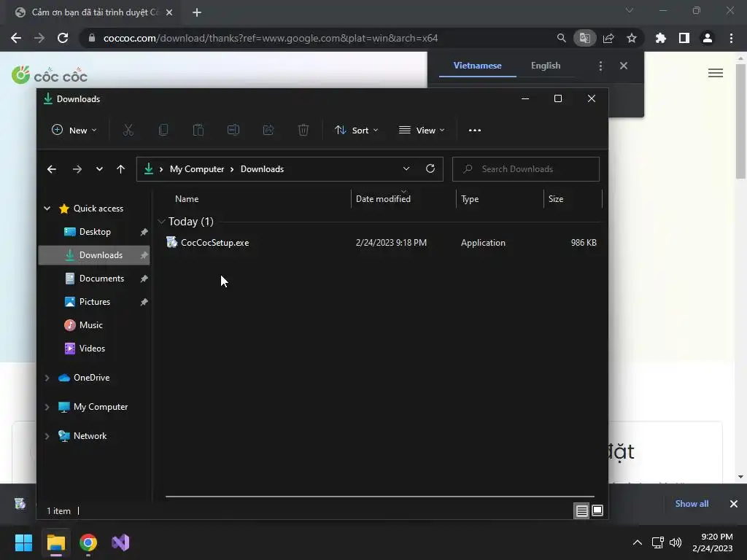
Task: Close the translate popup
Action: point(624,66)
